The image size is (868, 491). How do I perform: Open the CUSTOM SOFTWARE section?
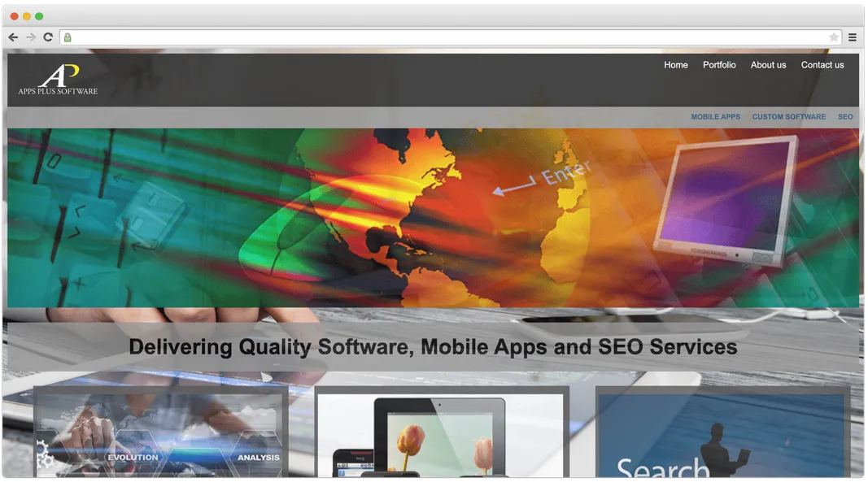tap(788, 116)
